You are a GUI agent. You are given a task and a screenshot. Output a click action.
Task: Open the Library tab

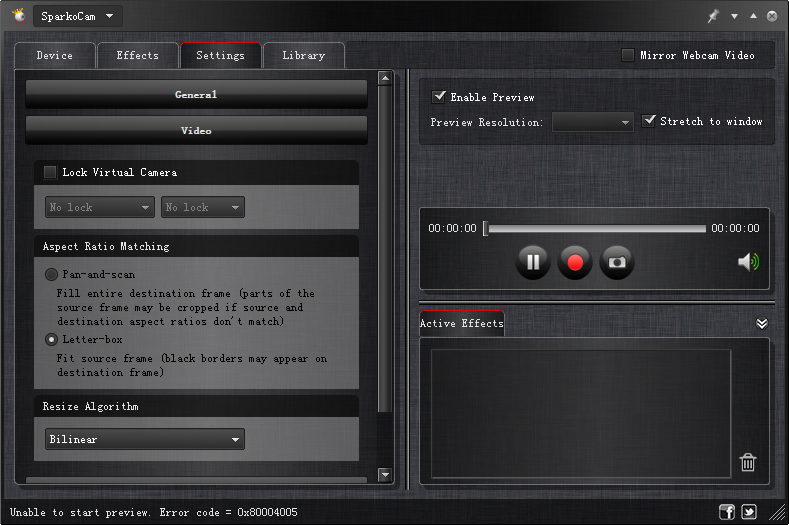(303, 55)
